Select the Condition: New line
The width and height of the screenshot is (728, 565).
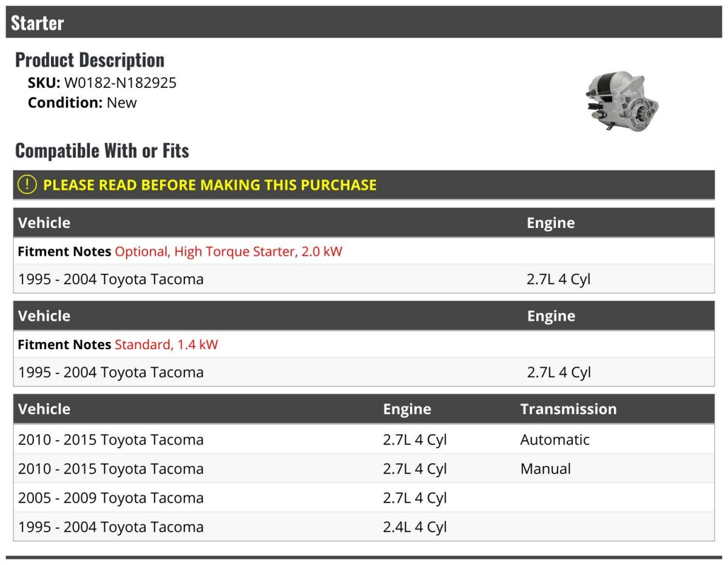[83, 102]
